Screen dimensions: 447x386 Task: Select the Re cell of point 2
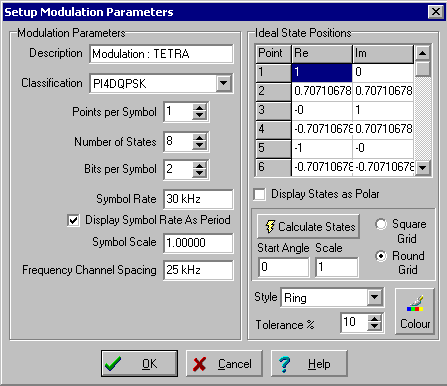(x=322, y=91)
